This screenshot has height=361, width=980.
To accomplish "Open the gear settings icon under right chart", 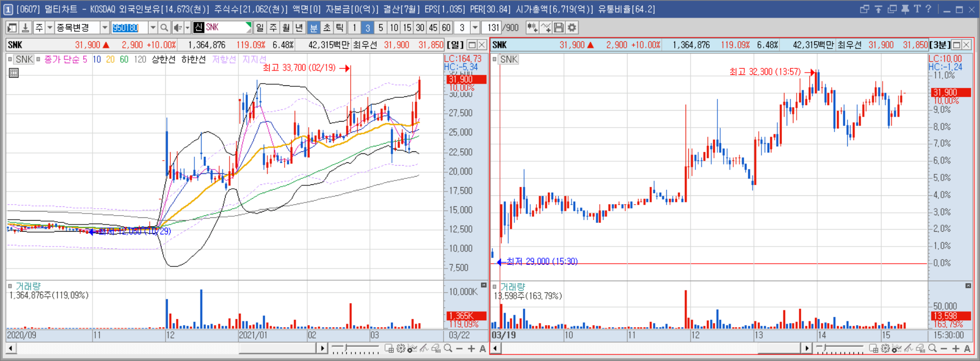I will coord(885,348).
